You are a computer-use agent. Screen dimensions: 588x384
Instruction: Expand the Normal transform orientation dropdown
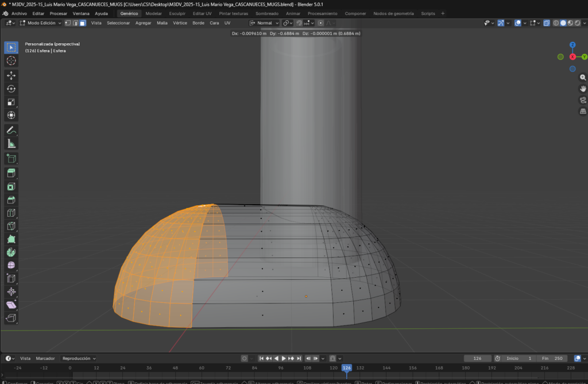point(265,23)
